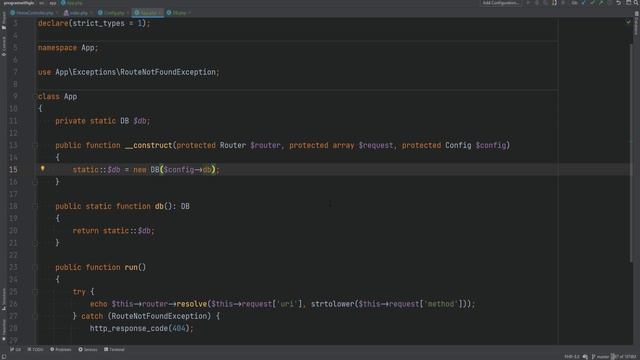
Task: Open the Project tool window stripe button
Action: [4, 21]
